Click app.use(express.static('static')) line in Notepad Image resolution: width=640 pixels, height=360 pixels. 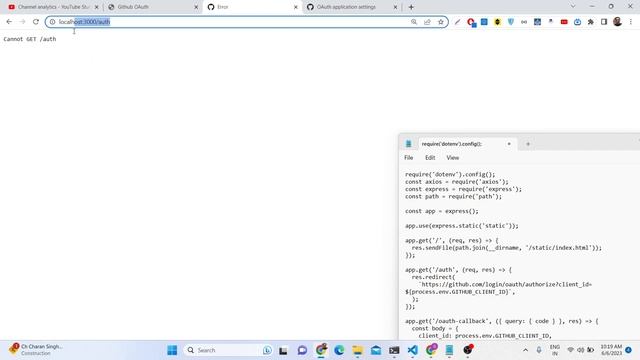tap(462, 226)
